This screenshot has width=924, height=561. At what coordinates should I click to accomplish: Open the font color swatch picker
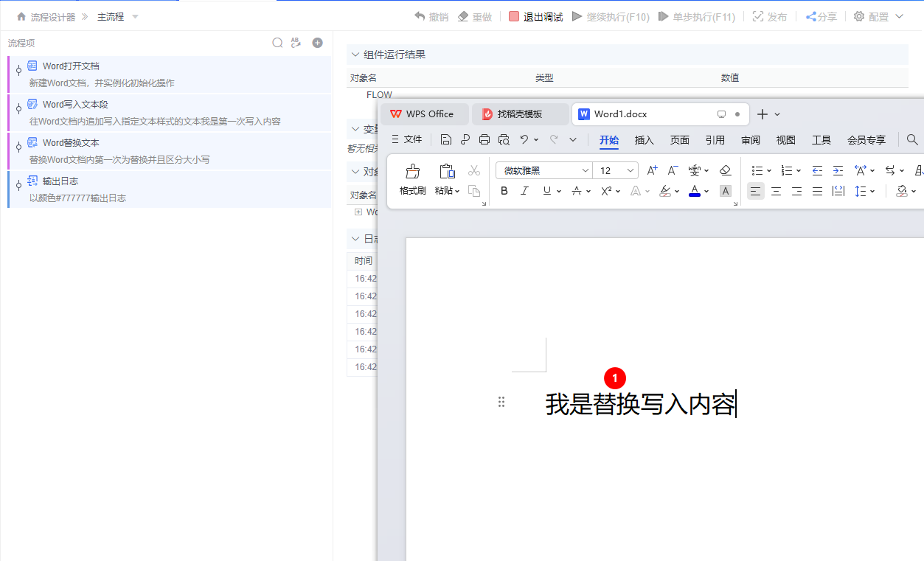click(x=694, y=190)
